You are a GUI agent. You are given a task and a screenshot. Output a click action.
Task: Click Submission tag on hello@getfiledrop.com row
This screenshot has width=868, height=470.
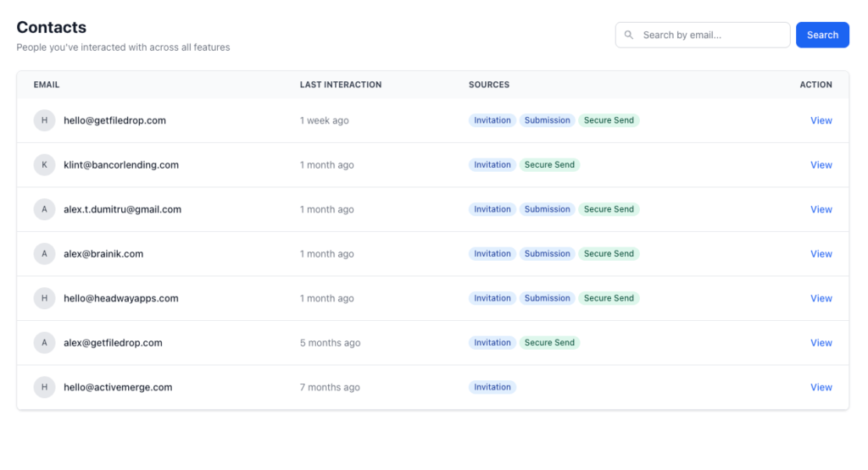(547, 120)
